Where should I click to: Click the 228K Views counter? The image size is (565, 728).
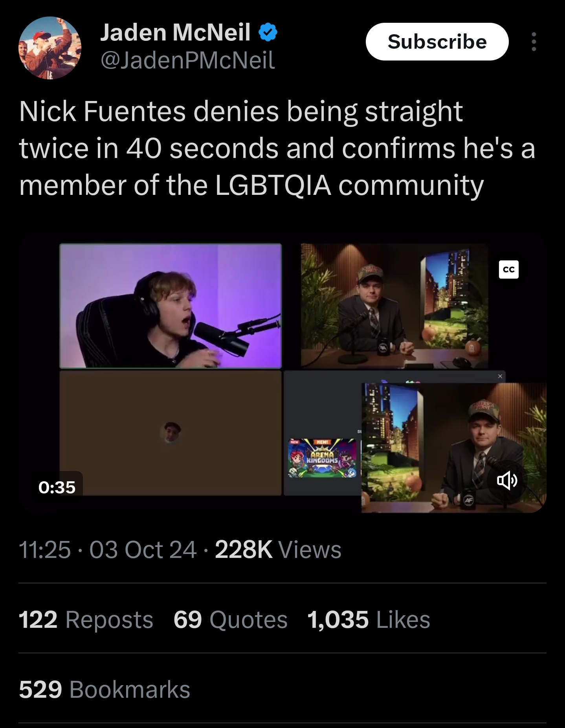pyautogui.click(x=278, y=549)
